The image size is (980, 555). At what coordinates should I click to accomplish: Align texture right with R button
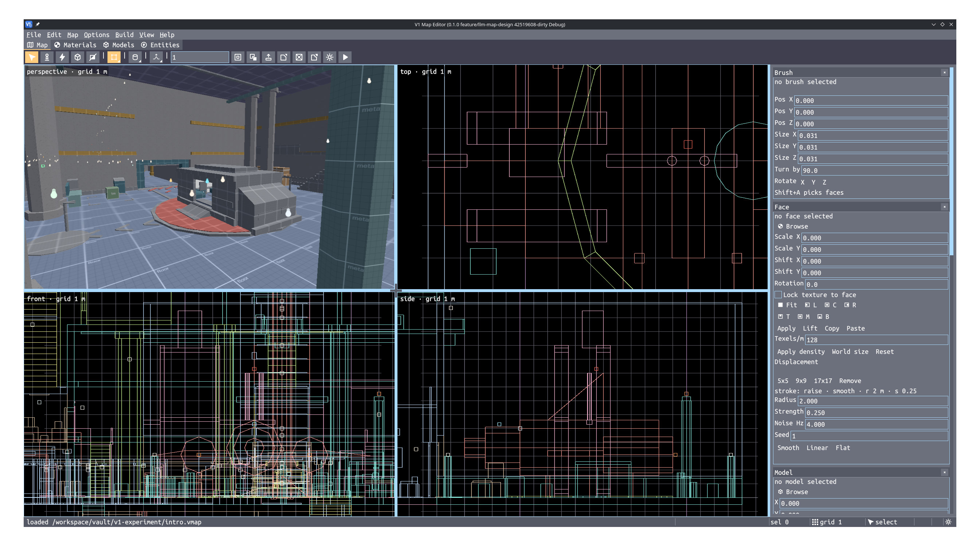pyautogui.click(x=850, y=305)
